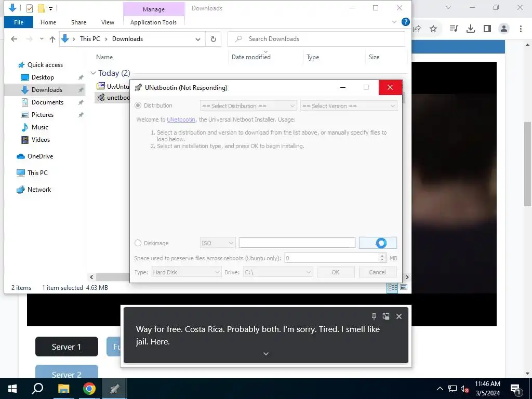Screen dimensions: 532x399
Task: Minimize the UNetbootin window
Action: tap(343, 87)
